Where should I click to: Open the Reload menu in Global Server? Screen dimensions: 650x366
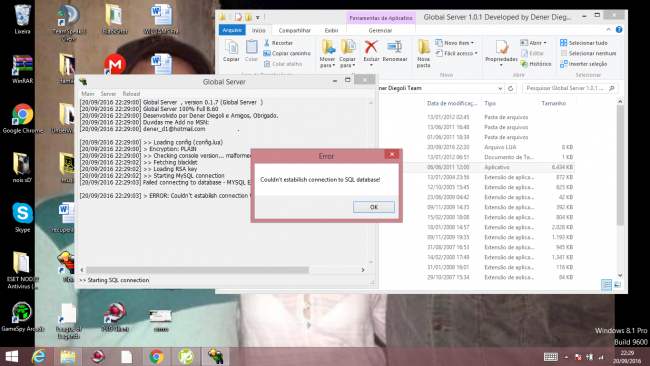131,94
